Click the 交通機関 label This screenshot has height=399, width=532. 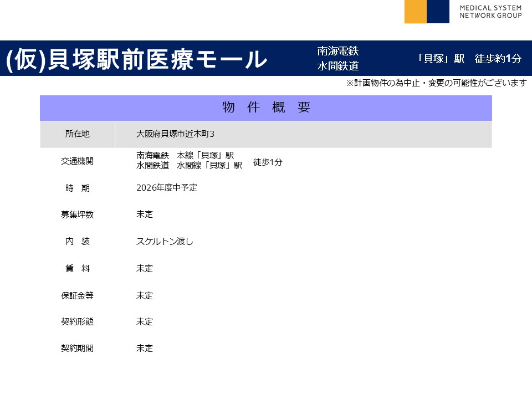[x=78, y=161]
